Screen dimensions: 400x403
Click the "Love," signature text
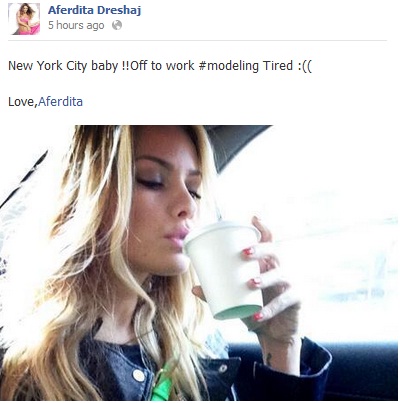coord(23,102)
